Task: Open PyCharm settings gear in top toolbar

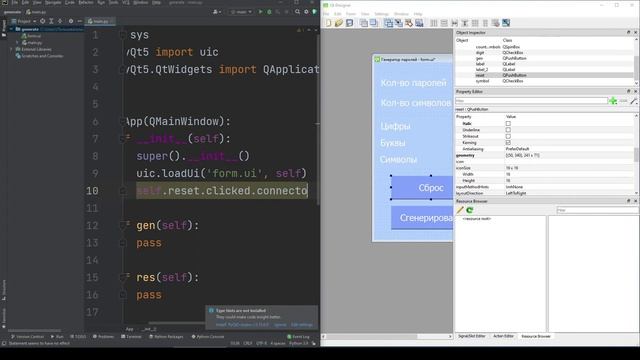Action: tap(306, 12)
